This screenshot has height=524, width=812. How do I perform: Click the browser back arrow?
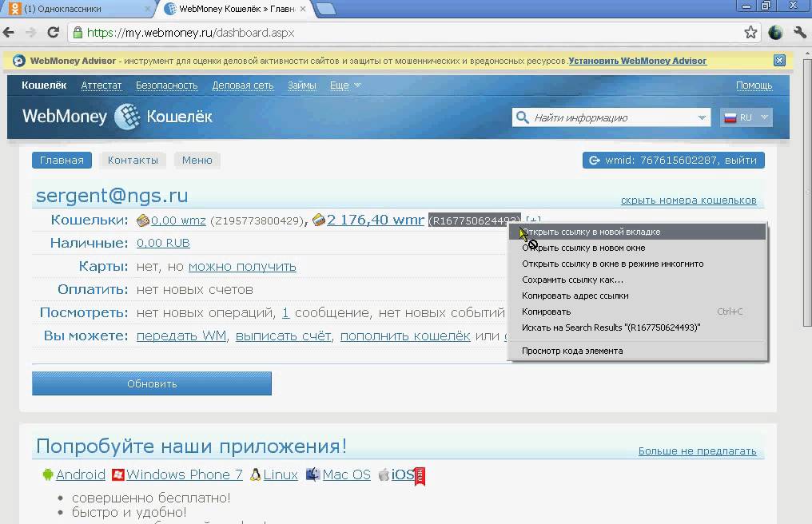point(9,33)
